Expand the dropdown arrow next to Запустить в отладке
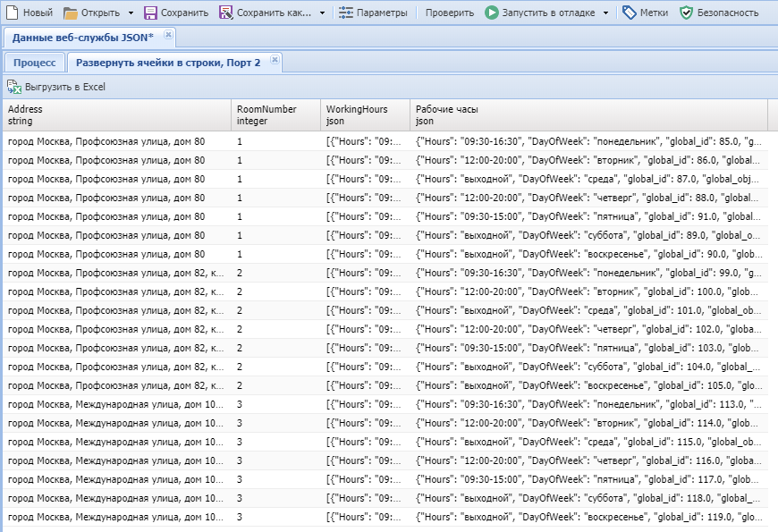778x532 pixels. [x=605, y=13]
